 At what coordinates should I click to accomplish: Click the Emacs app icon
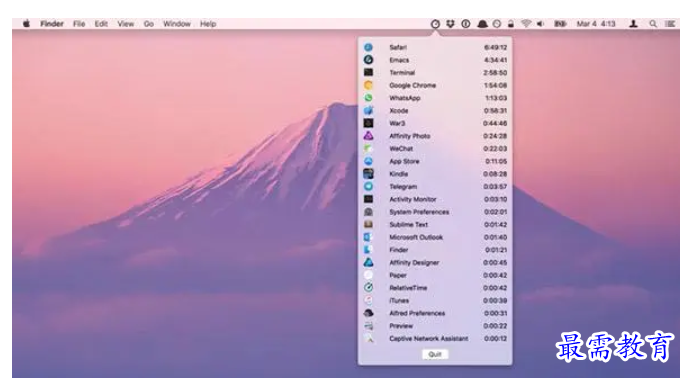(368, 60)
